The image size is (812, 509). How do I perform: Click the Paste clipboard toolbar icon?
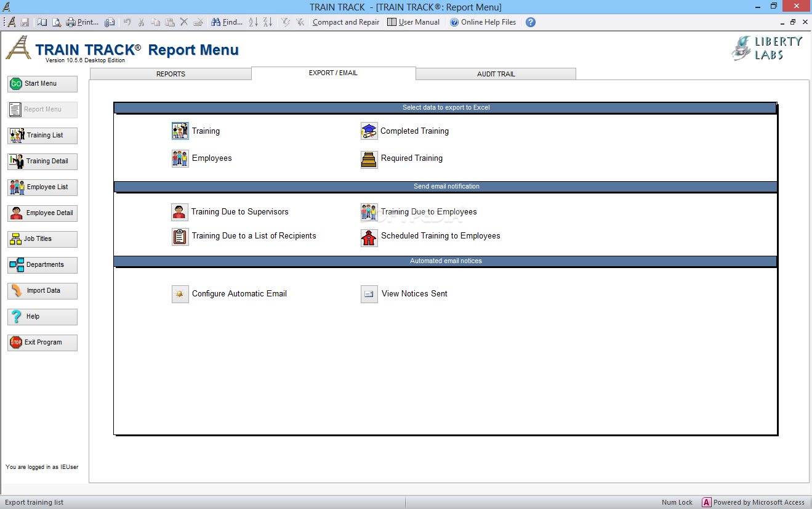(170, 22)
